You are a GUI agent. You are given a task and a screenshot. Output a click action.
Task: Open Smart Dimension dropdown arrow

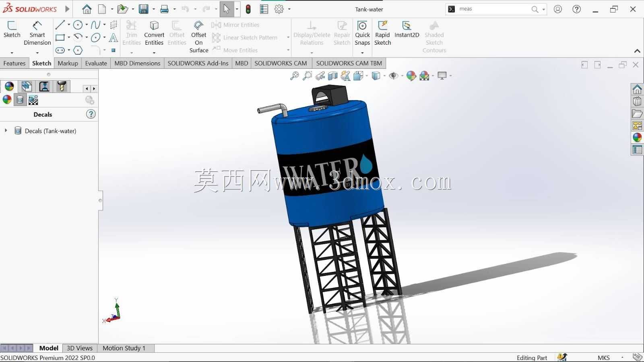coord(37,53)
